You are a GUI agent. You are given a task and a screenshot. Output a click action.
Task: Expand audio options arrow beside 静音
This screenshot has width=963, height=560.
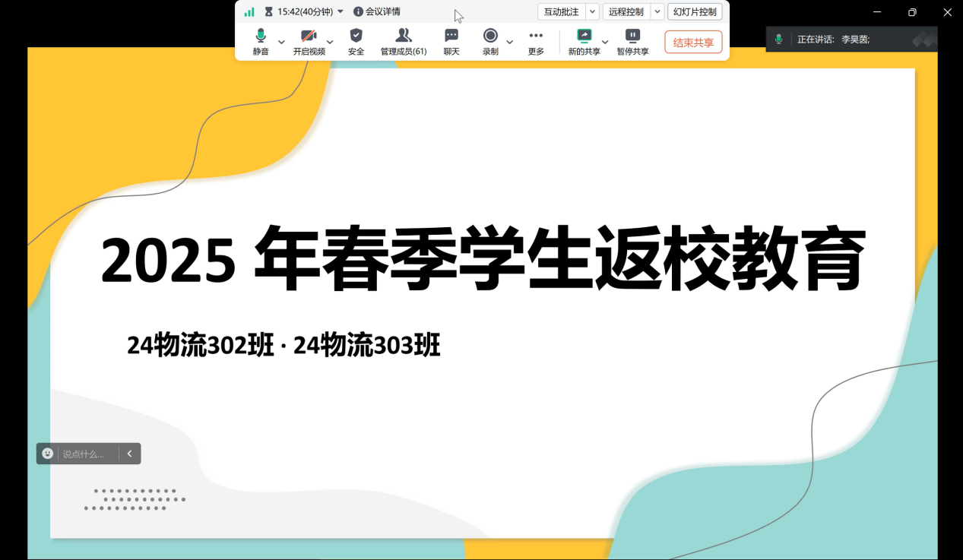click(x=281, y=42)
